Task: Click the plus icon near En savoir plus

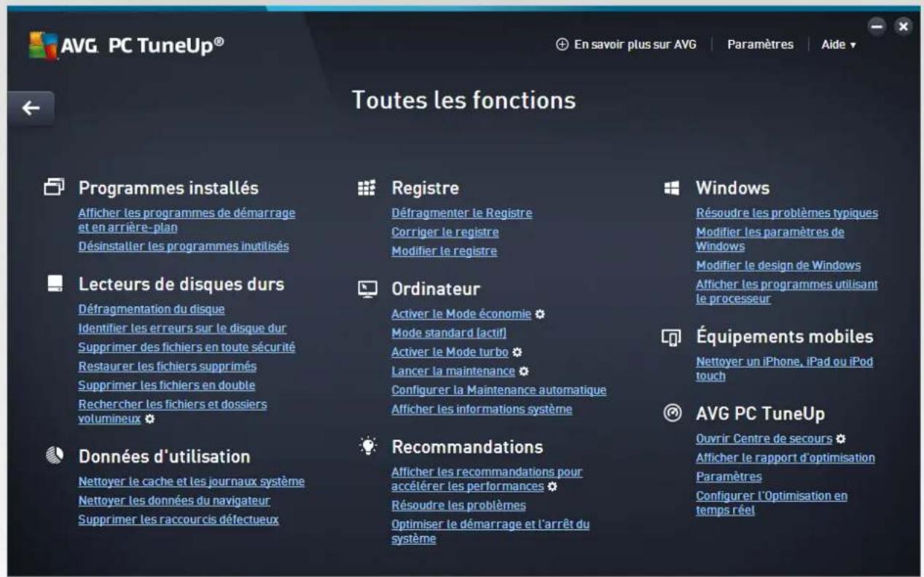Action: 561,44
